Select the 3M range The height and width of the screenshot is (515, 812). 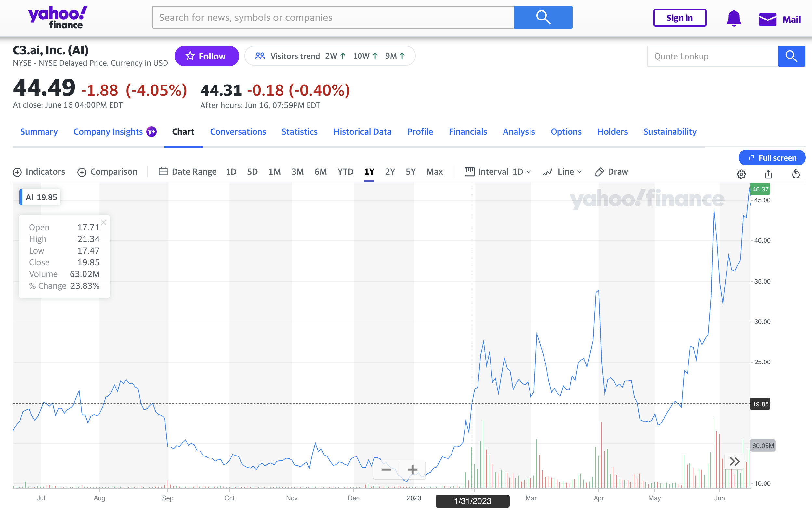click(297, 172)
